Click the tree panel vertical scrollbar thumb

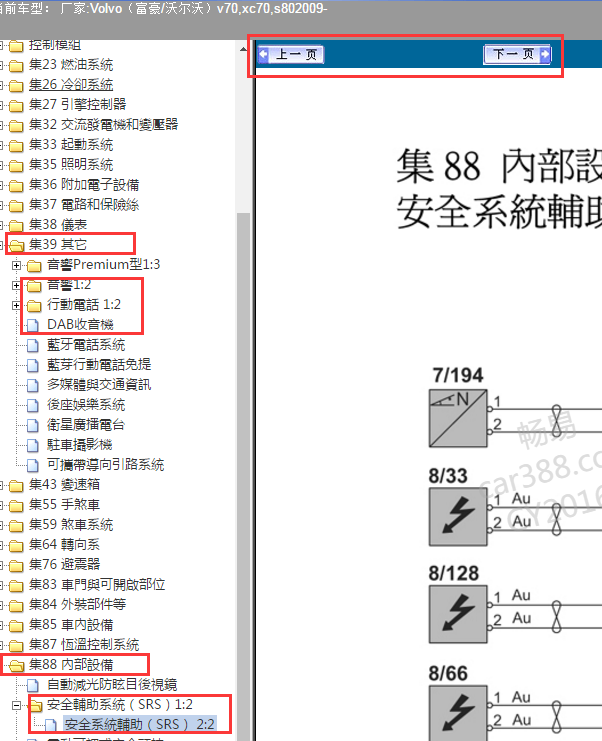(243, 476)
